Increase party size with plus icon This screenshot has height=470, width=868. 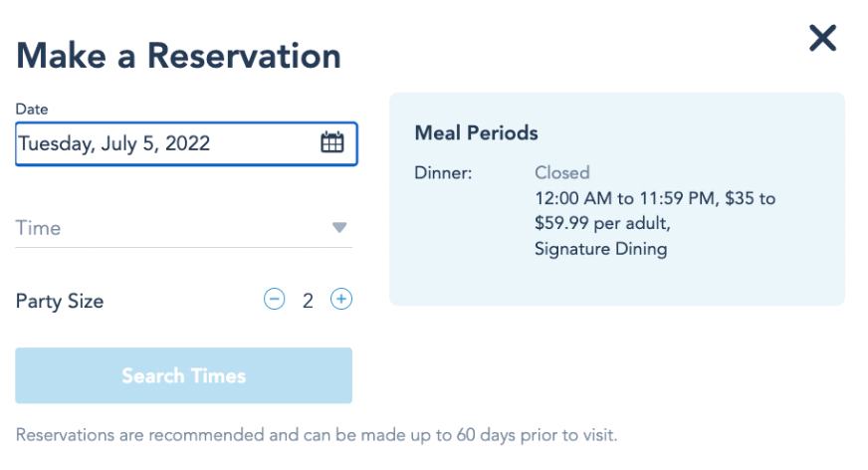341,299
